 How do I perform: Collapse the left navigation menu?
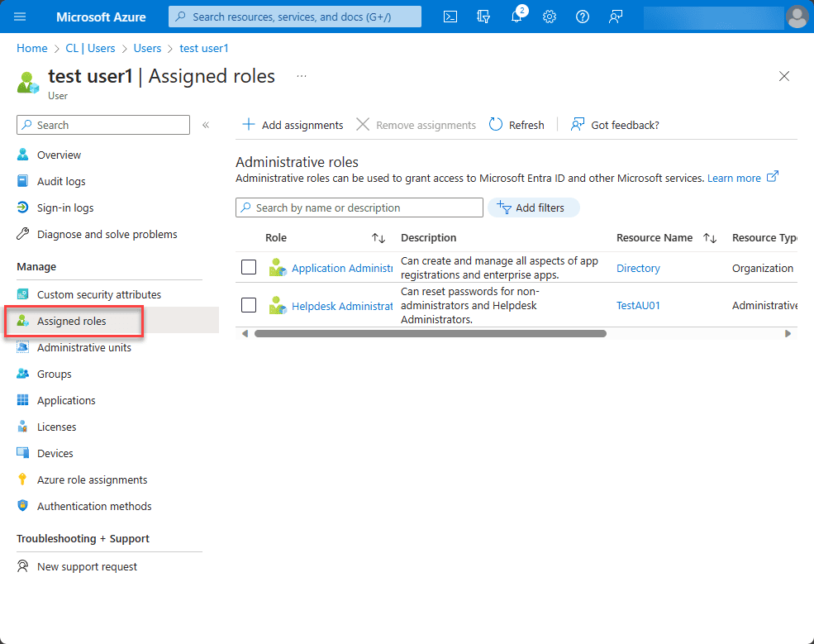coord(206,125)
